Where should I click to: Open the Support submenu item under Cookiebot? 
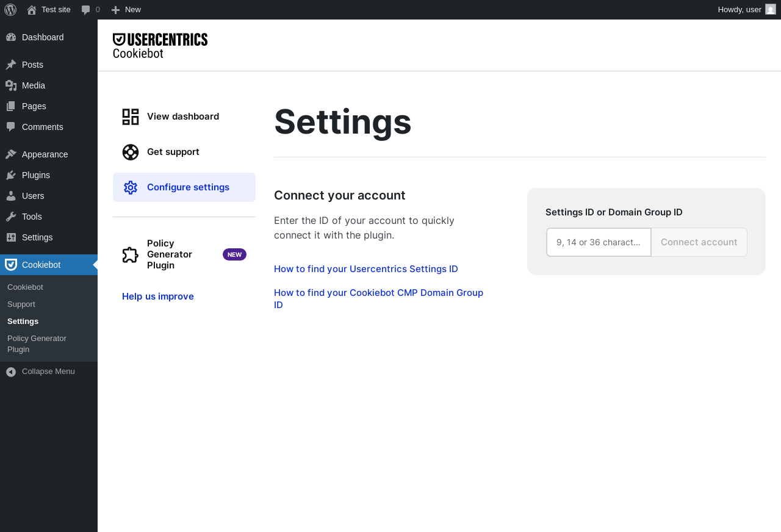click(21, 304)
